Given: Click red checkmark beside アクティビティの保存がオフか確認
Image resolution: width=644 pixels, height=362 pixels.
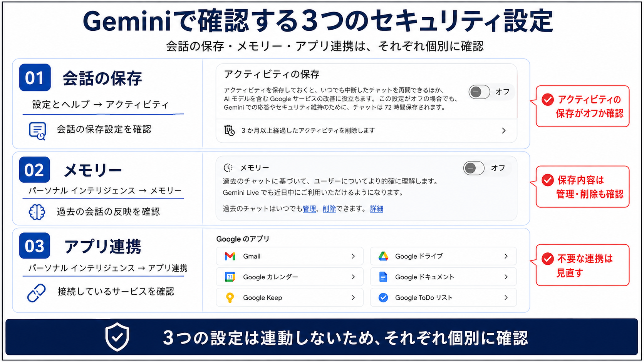Looking at the screenshot, I should (548, 100).
